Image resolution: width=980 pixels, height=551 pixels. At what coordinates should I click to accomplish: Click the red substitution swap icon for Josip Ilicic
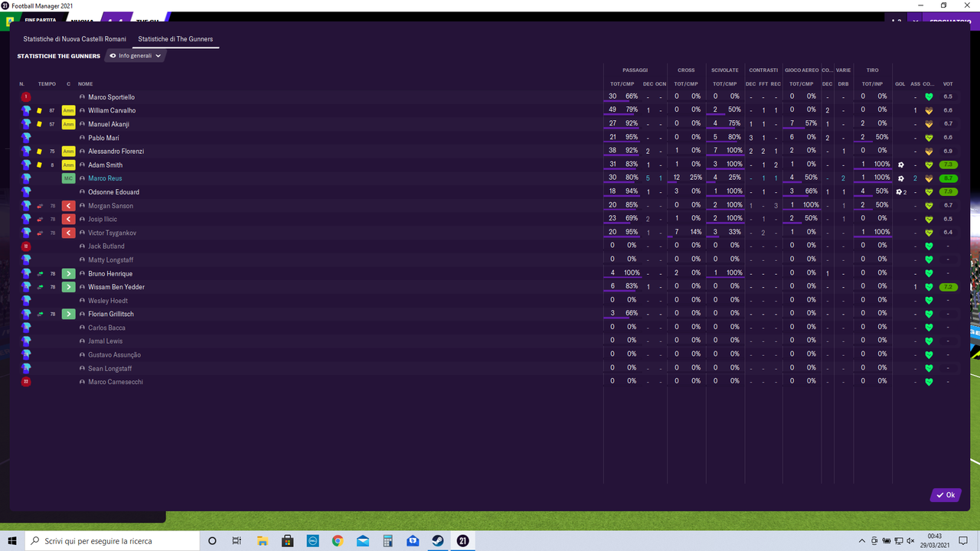click(x=40, y=220)
